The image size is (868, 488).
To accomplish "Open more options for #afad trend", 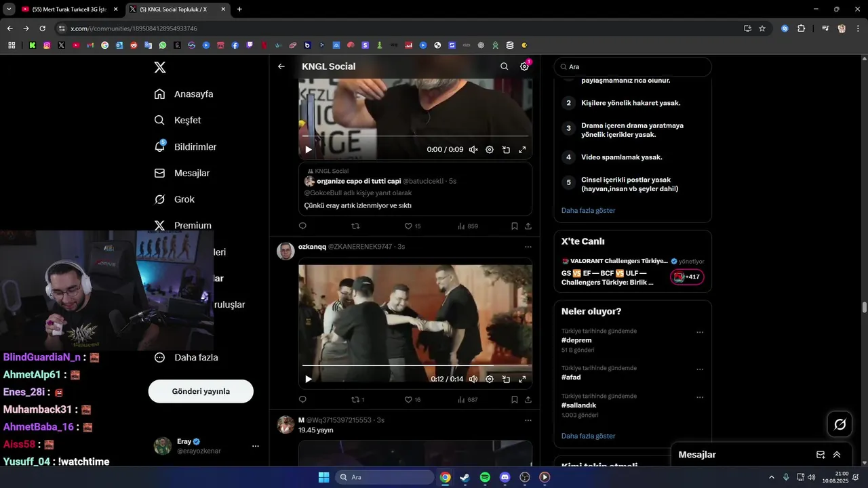I will point(700,369).
